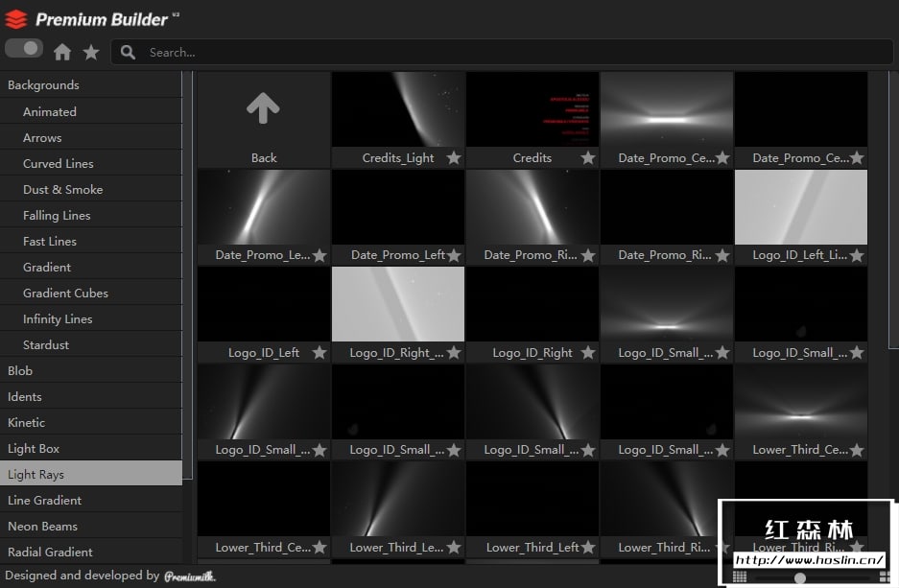Open the Gradient Cubes subcategory
Viewport: 899px width, 588px height.
click(91, 293)
